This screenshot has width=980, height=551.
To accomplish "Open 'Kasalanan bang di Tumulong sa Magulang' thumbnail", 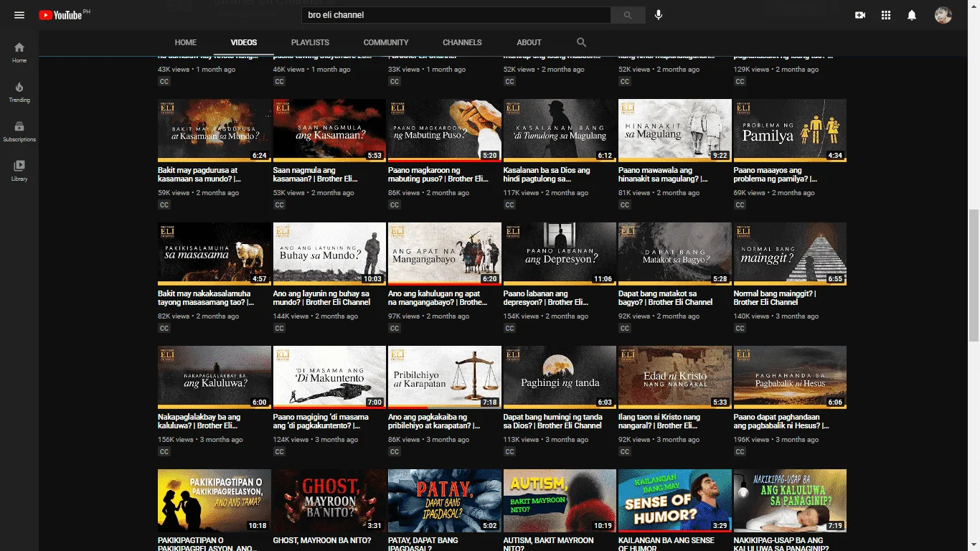I will tap(560, 131).
